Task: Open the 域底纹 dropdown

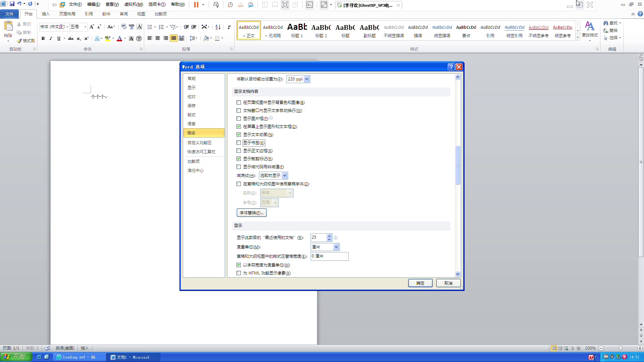Action: pyautogui.click(x=284, y=175)
